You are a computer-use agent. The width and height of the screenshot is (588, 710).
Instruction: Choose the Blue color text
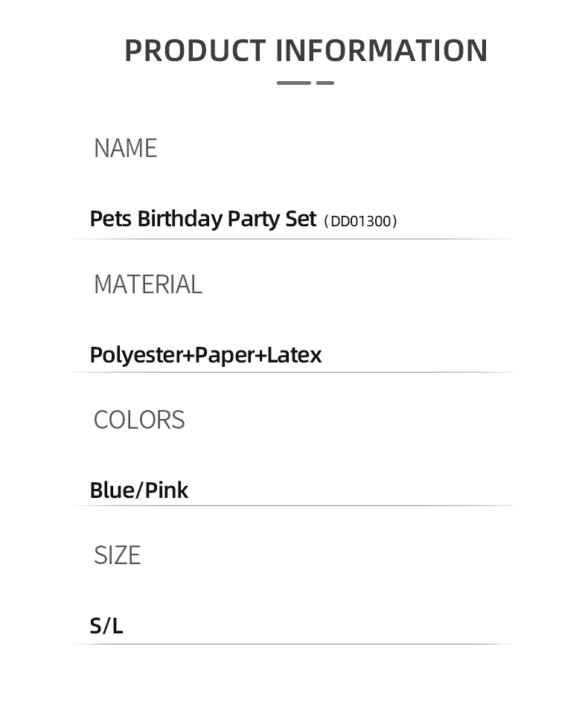(111, 490)
